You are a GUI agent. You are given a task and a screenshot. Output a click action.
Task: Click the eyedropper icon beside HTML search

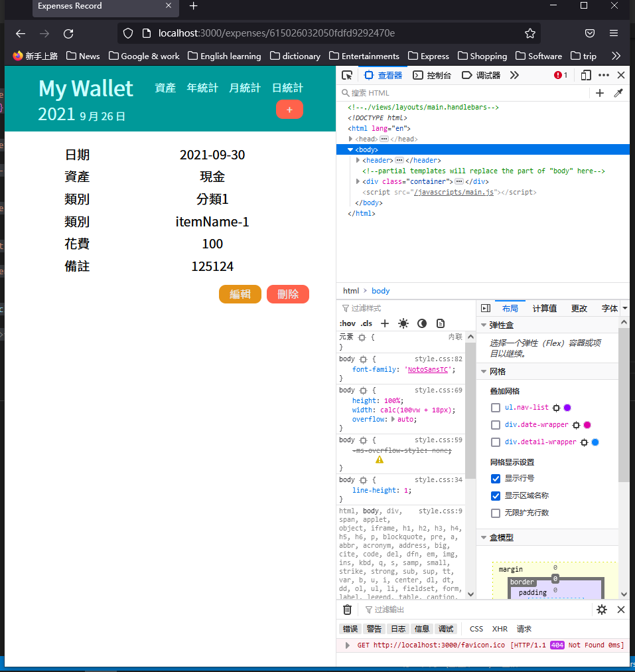[x=618, y=93]
